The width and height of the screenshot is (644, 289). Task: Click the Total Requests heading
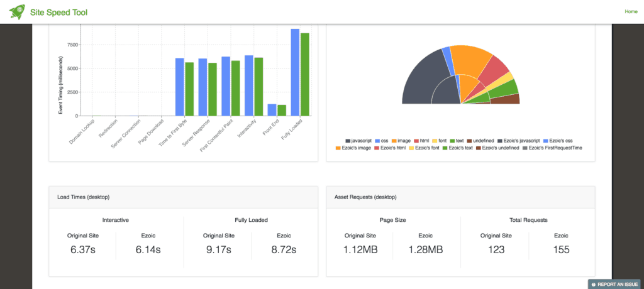coord(528,220)
